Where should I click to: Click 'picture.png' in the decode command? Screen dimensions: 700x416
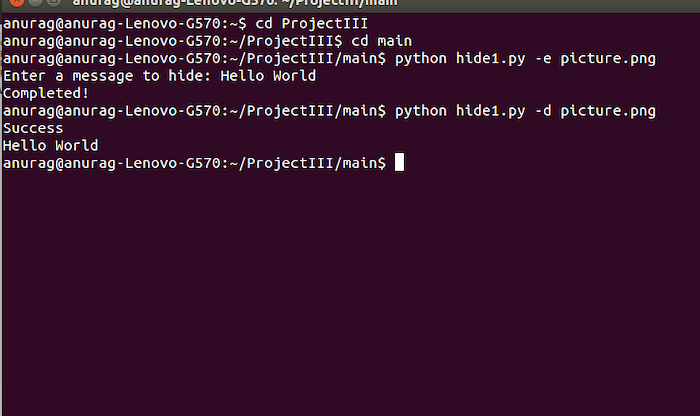coord(608,110)
